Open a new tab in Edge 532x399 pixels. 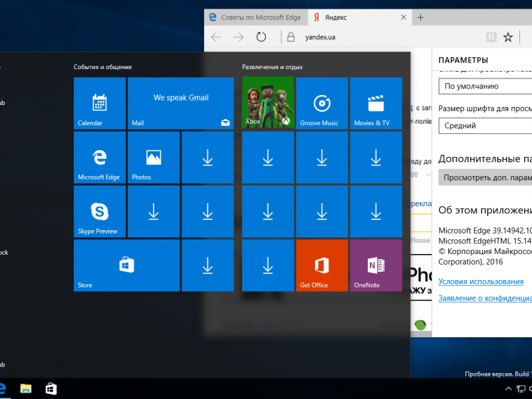420,17
